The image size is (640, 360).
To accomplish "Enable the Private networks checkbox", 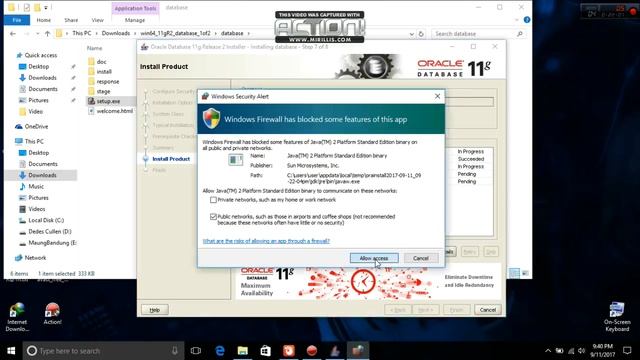I will tap(213, 200).
